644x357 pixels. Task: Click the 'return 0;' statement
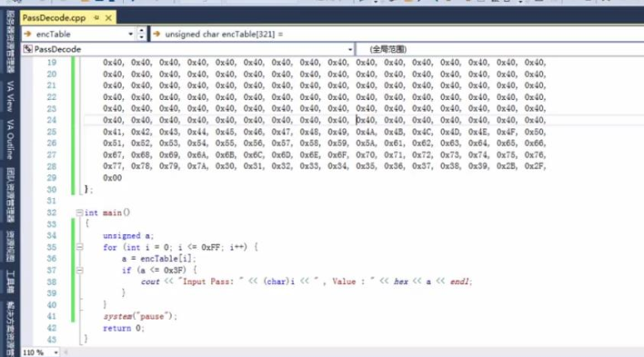[123, 328]
